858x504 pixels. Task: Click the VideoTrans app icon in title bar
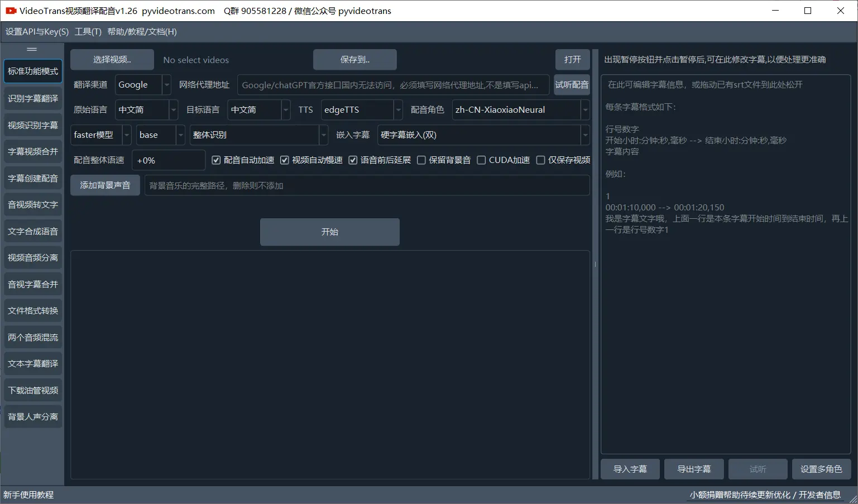(11, 11)
